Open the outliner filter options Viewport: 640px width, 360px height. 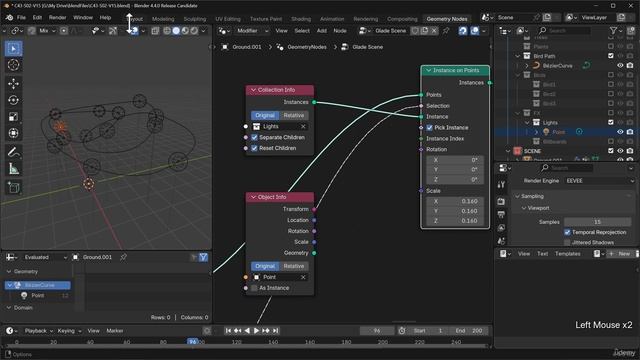[615, 31]
